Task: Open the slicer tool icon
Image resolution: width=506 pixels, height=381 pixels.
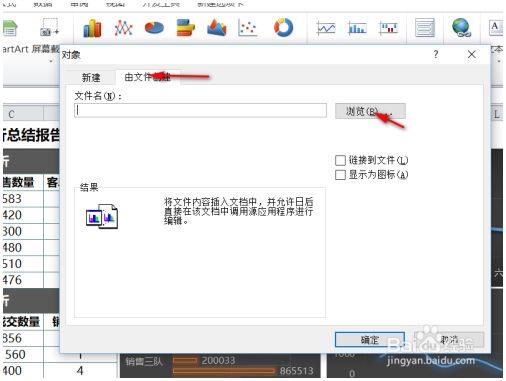Action: [x=425, y=28]
